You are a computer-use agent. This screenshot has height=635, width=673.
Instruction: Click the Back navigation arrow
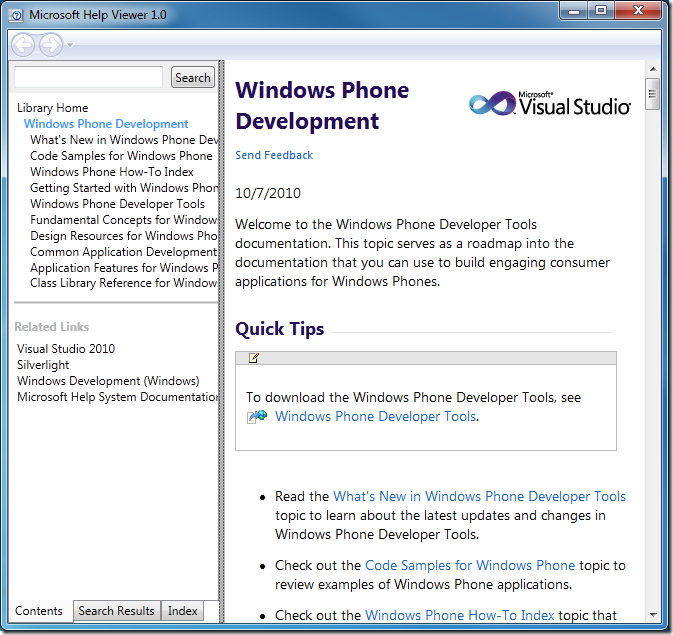tap(23, 45)
